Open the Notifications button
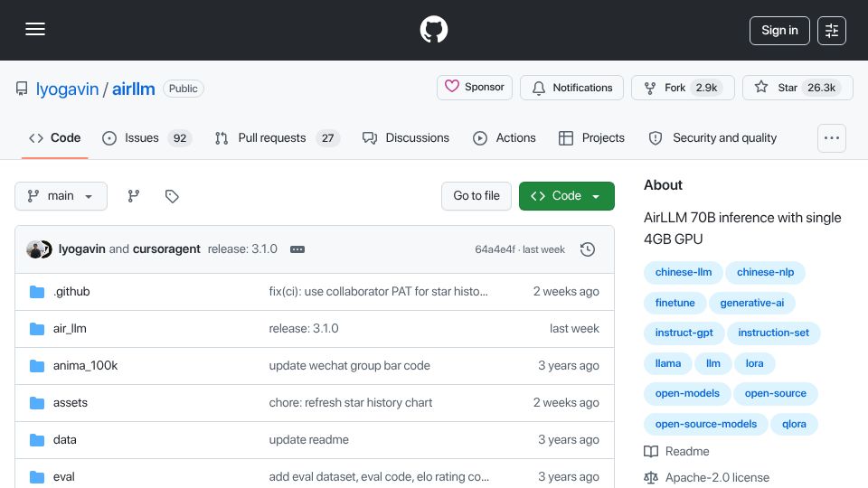The height and width of the screenshot is (488, 868). pyautogui.click(x=571, y=88)
